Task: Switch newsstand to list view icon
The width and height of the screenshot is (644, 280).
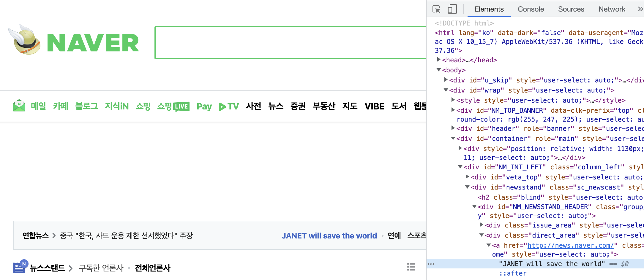Action: pos(411,267)
